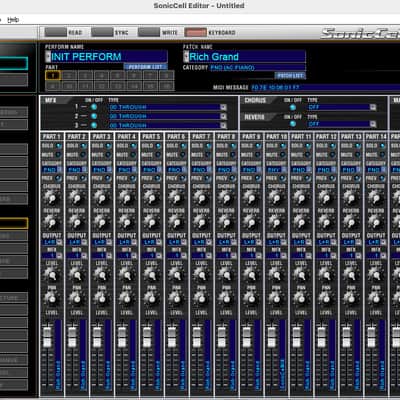Click PART 14 level fader handle
The image size is (400, 400).
(x=371, y=337)
